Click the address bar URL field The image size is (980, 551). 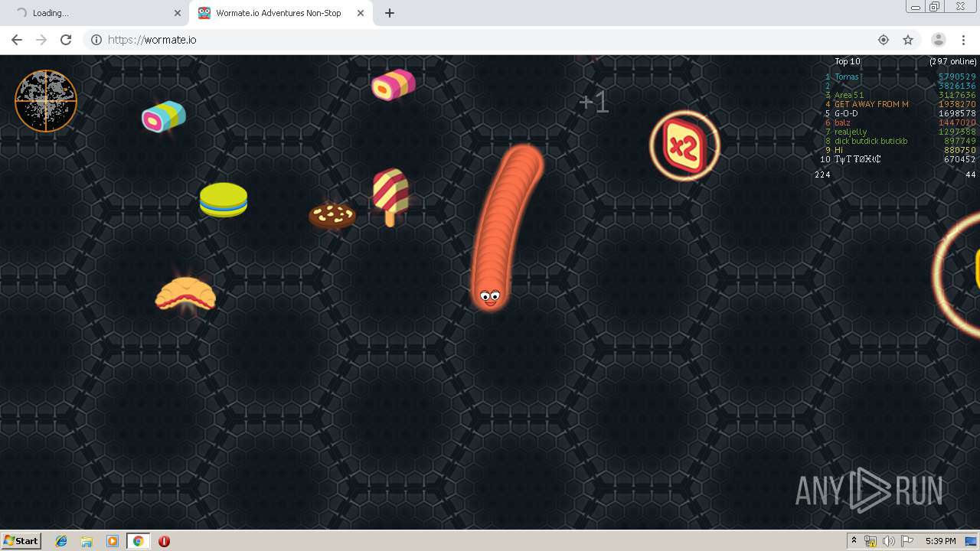(490, 40)
